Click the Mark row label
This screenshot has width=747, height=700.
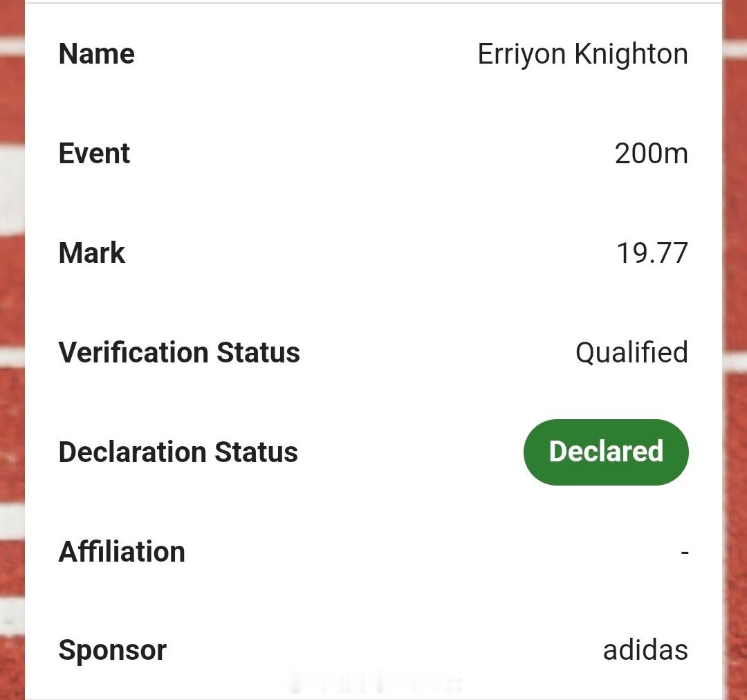(x=91, y=252)
